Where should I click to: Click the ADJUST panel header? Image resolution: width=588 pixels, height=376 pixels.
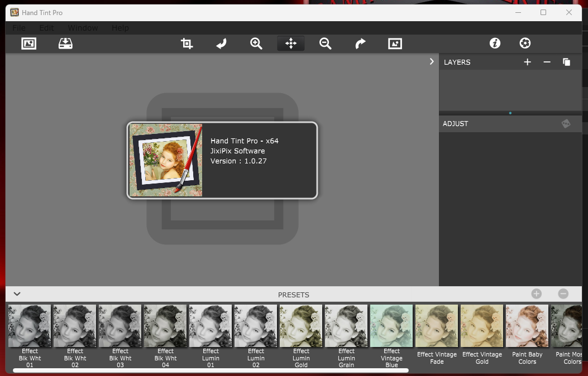455,124
